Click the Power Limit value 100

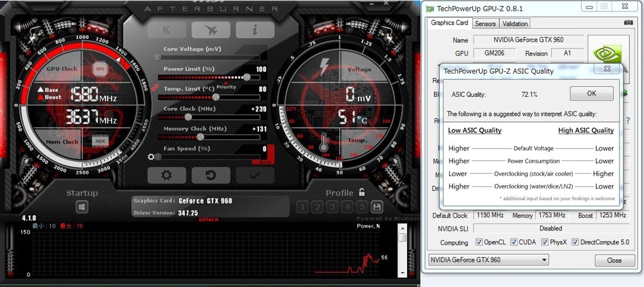tap(261, 69)
